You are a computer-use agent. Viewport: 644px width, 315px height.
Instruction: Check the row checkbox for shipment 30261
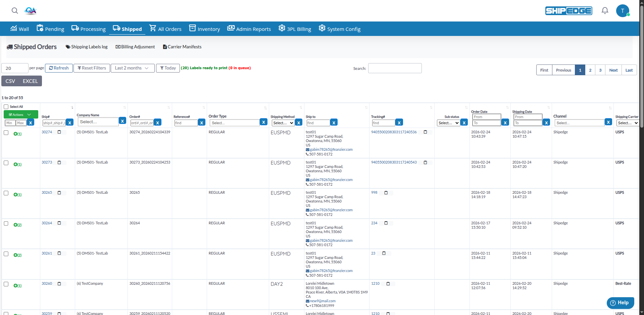(x=6, y=254)
